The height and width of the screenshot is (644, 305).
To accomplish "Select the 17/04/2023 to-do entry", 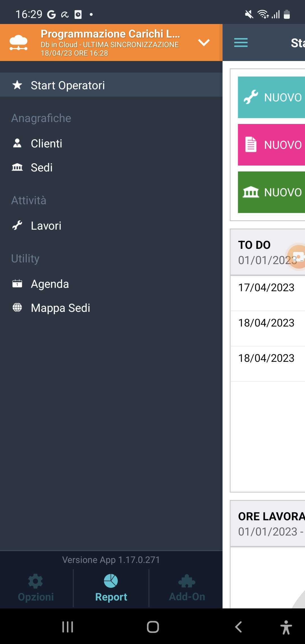I will (x=266, y=288).
